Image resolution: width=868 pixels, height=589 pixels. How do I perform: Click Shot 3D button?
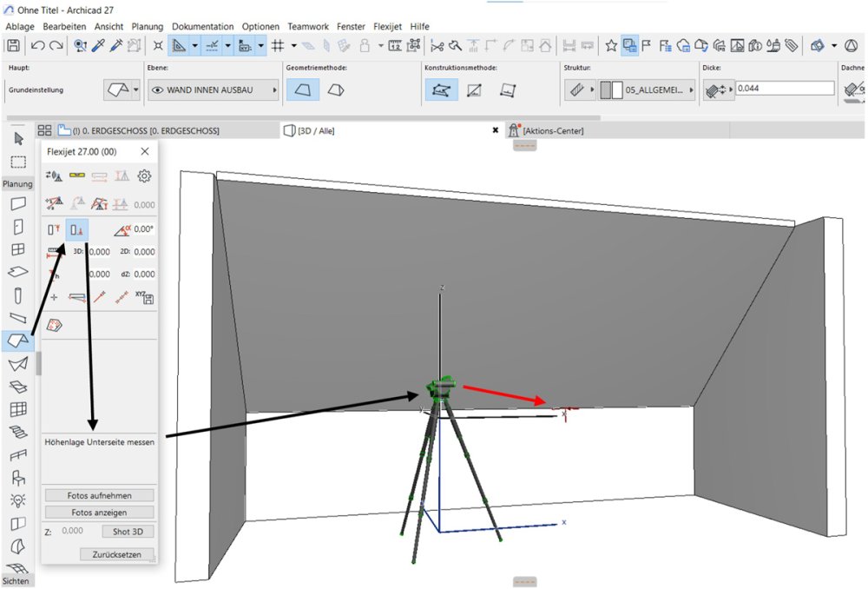pyautogui.click(x=128, y=532)
